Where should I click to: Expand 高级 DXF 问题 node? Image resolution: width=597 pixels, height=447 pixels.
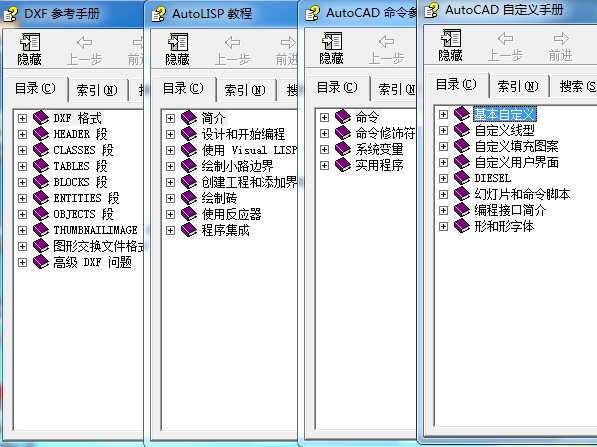22,262
